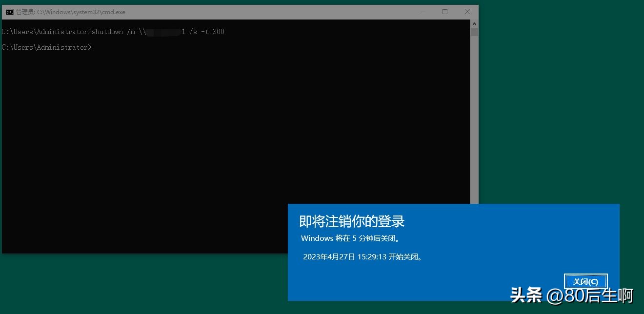This screenshot has height=314, width=644.
Task: Close the command prompt window
Action: pos(466,12)
